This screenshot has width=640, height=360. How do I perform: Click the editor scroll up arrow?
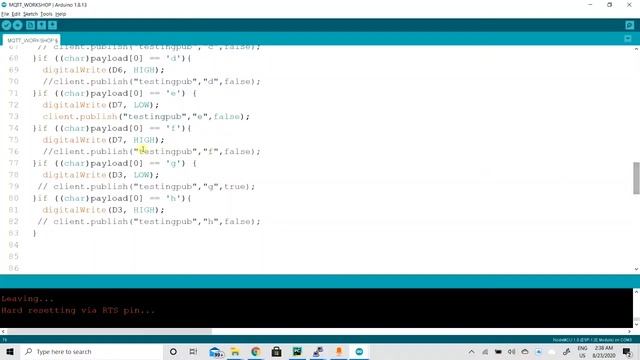636,49
